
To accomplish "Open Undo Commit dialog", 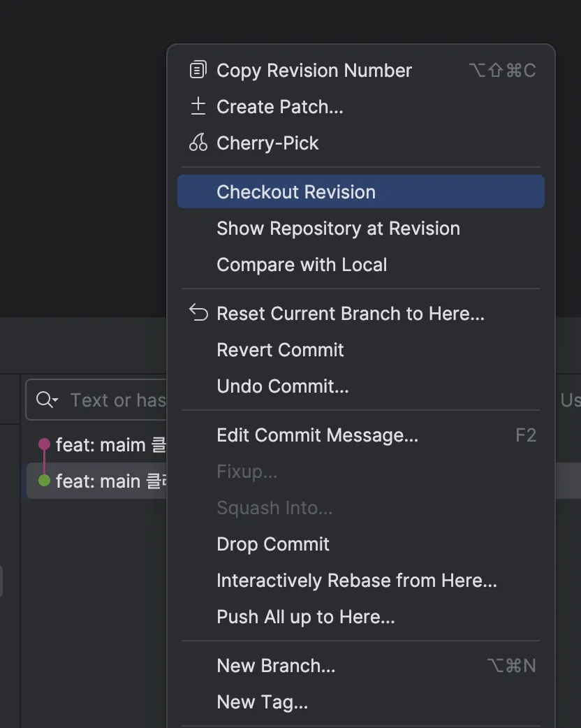I will click(282, 386).
